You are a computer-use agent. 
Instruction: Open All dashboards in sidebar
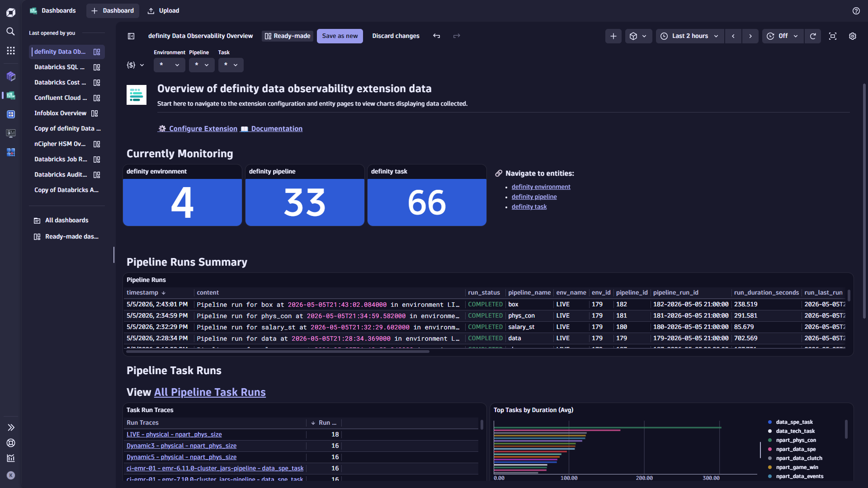click(67, 221)
